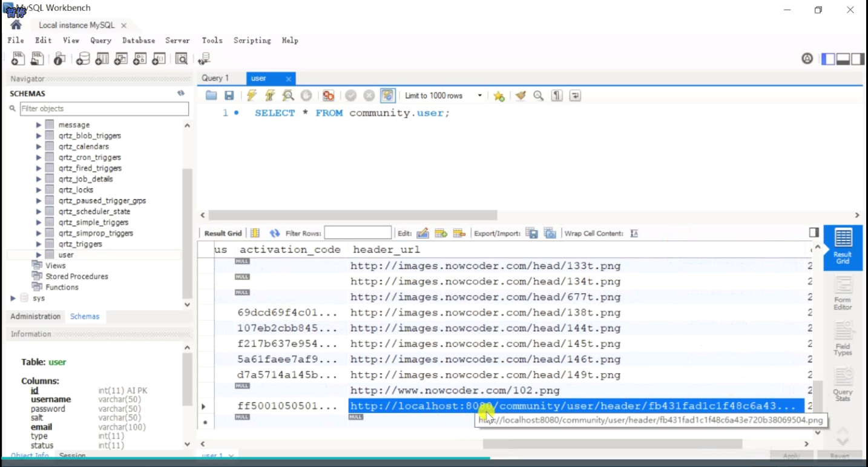Expand the qrtz_locks table node
The height and width of the screenshot is (467, 868).
39,190
